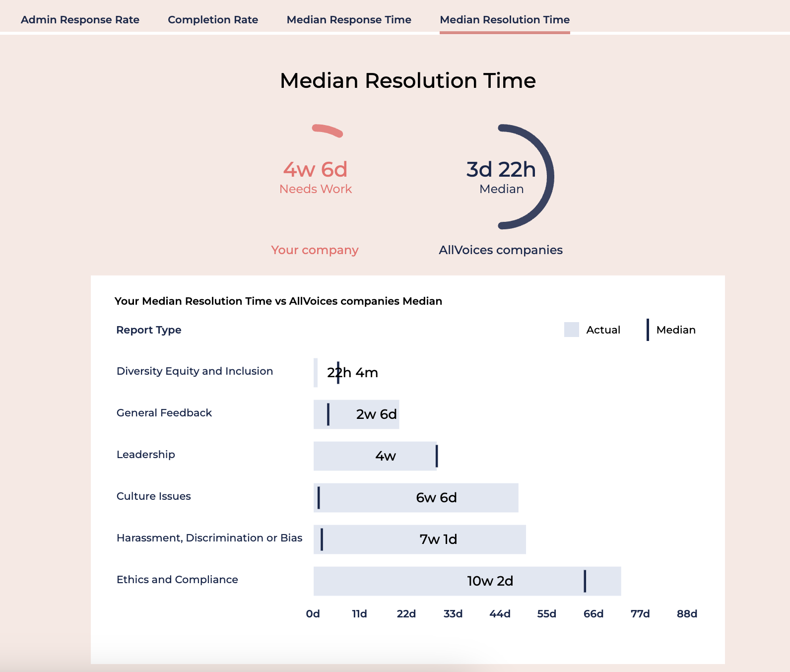Click the '88d' axis tick label
This screenshot has height=672, width=790.
click(x=687, y=614)
